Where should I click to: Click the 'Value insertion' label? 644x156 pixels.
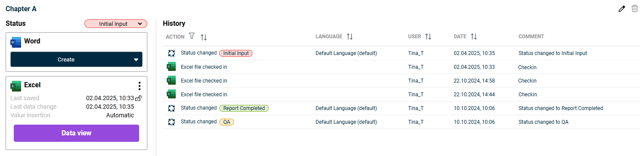[x=30, y=115]
